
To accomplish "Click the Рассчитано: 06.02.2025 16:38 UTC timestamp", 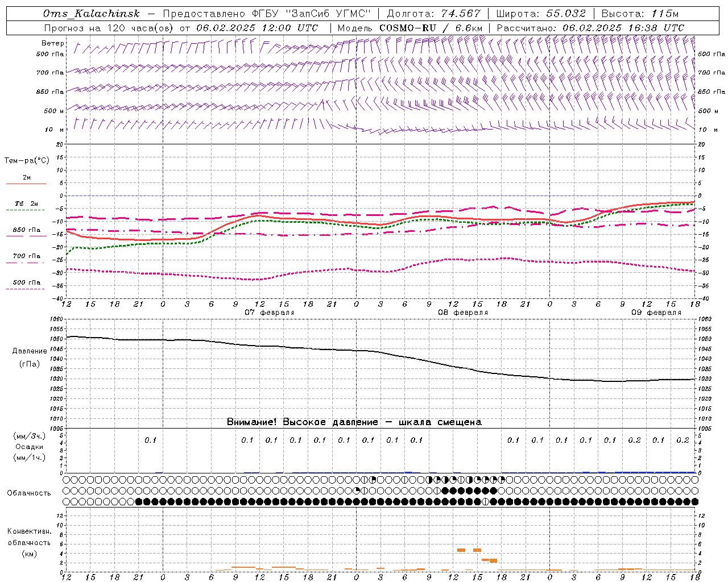I will [x=590, y=28].
